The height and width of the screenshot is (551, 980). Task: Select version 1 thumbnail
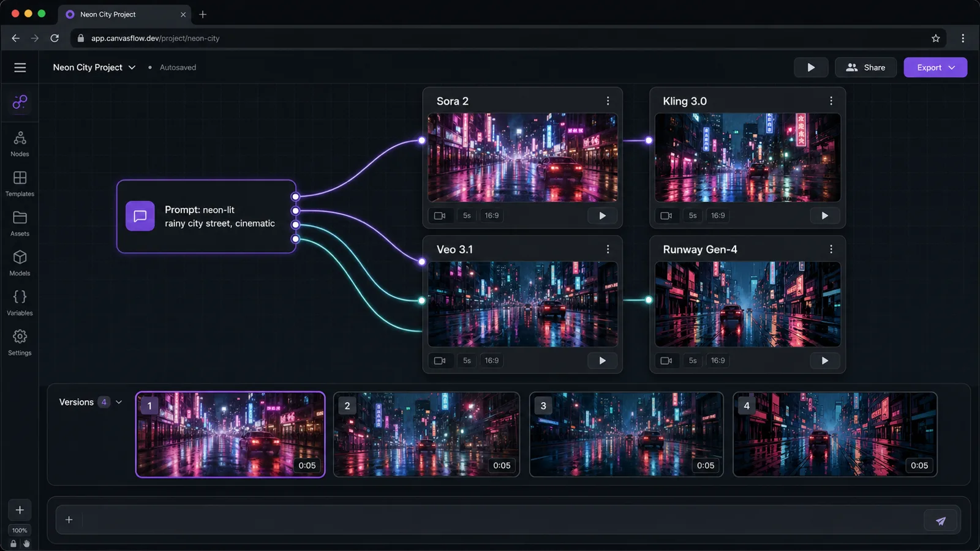(x=230, y=435)
